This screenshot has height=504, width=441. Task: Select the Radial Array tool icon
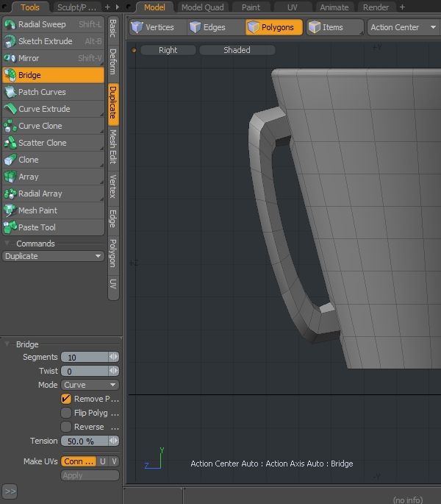point(10,194)
